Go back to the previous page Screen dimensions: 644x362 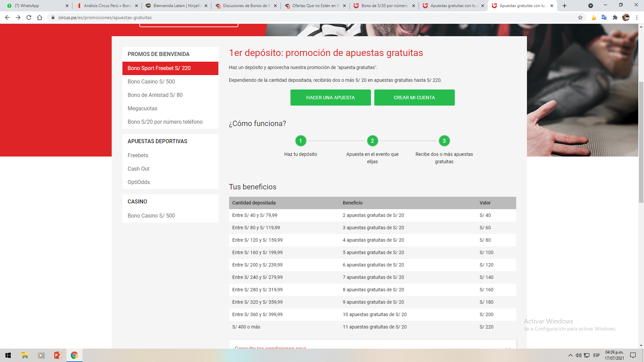point(7,17)
